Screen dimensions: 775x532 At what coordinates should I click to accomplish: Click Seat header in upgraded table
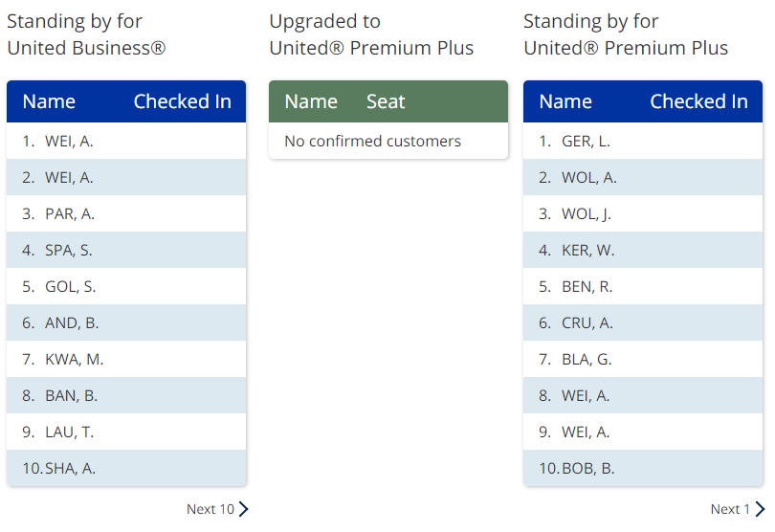[386, 101]
